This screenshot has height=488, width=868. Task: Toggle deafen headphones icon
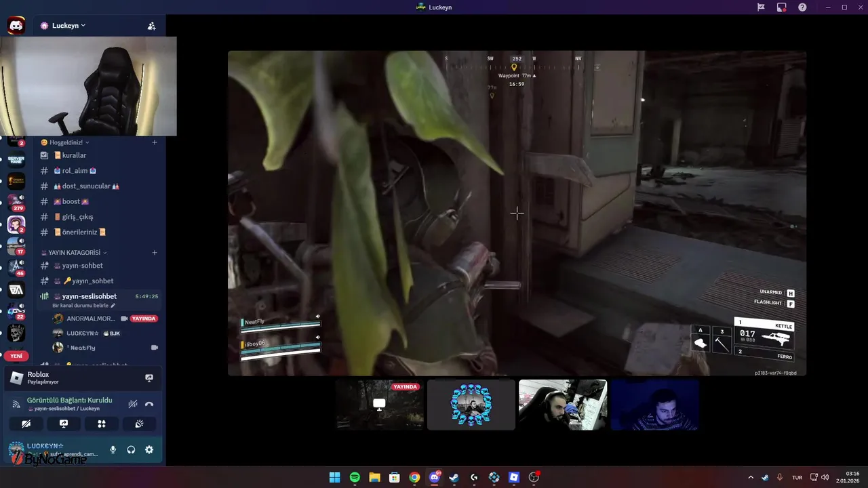point(131,450)
